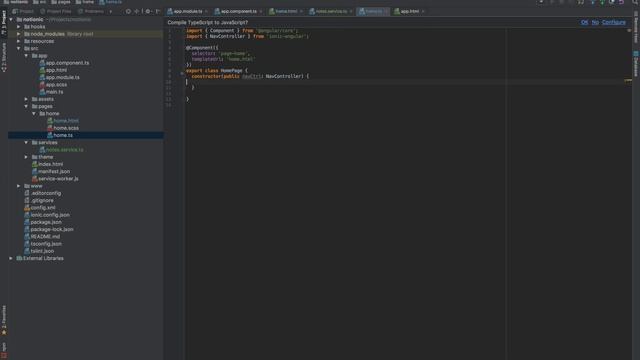
Task: Close the app.html editor tab
Action: tap(423, 11)
